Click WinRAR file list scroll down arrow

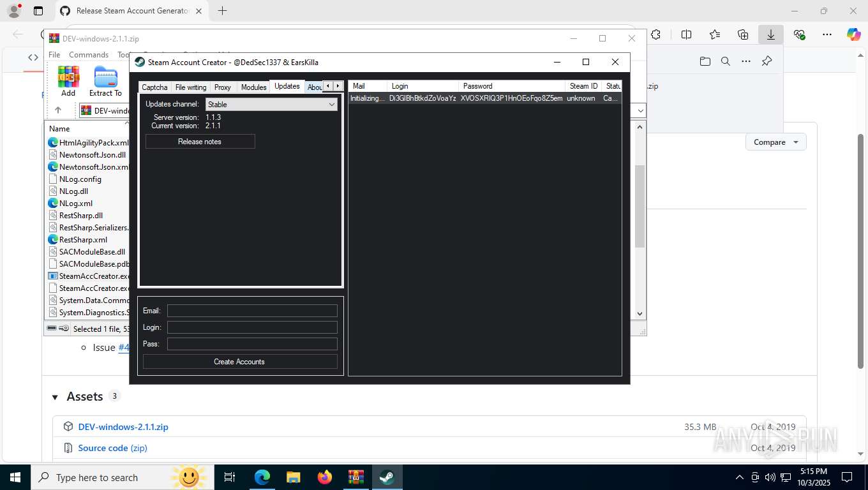(x=640, y=314)
